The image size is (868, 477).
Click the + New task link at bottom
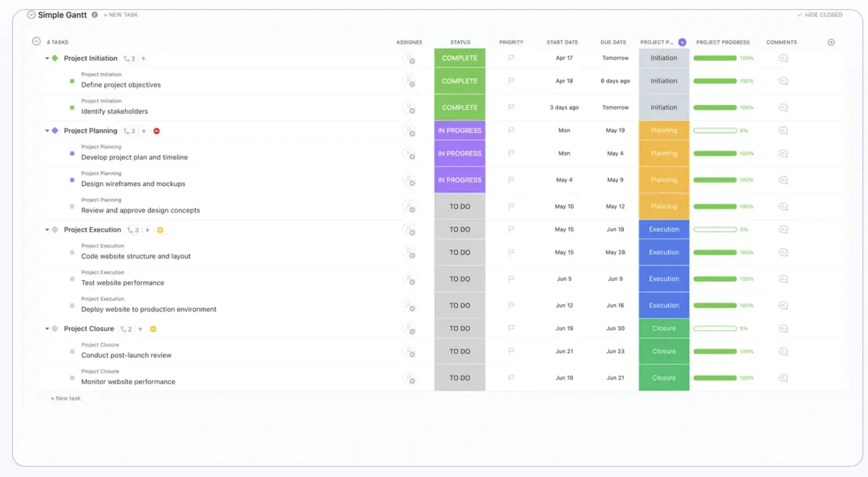(66, 398)
